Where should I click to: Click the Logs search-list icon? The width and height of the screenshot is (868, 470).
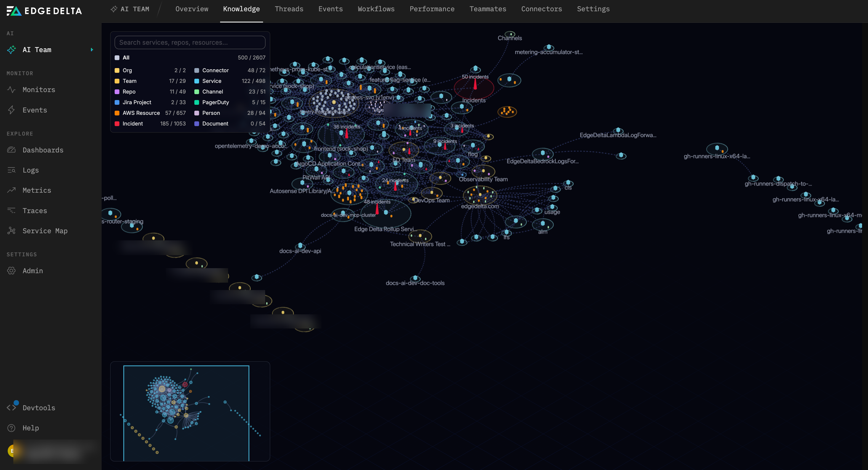pos(12,170)
